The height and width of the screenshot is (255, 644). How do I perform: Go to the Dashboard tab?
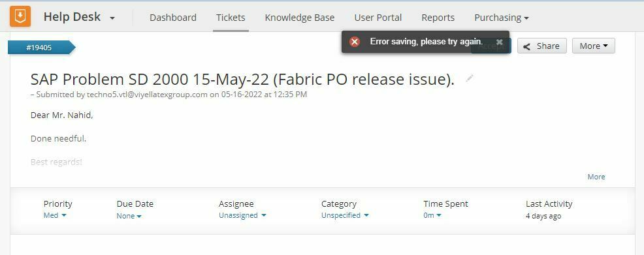[173, 18]
